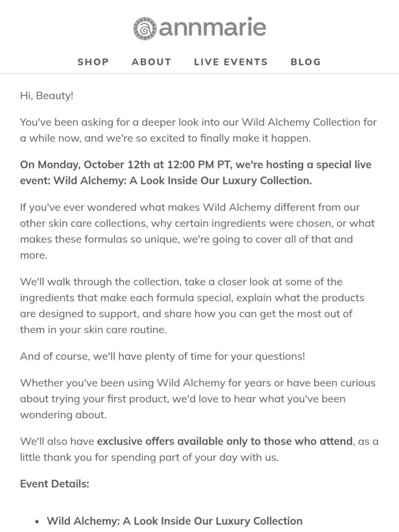Viewport: 399px width, 532px height.
Task: Click the paragraph starting "We'll walk through"
Action: pyautogui.click(x=192, y=305)
